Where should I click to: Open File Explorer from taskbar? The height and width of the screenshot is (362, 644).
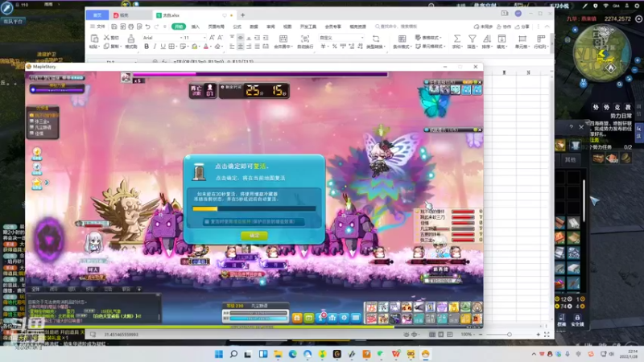(x=278, y=354)
